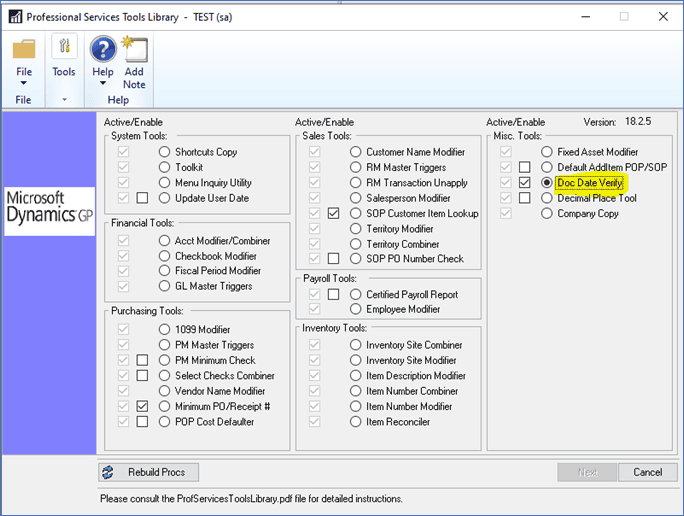Click the app icon in title bar
Viewport: 684px width, 516px height.
[x=15, y=17]
